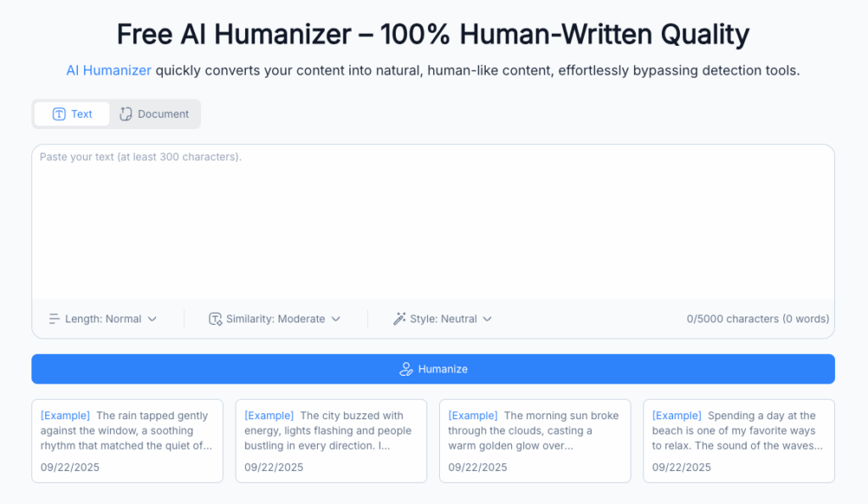Switch to the Document tab

[154, 113]
